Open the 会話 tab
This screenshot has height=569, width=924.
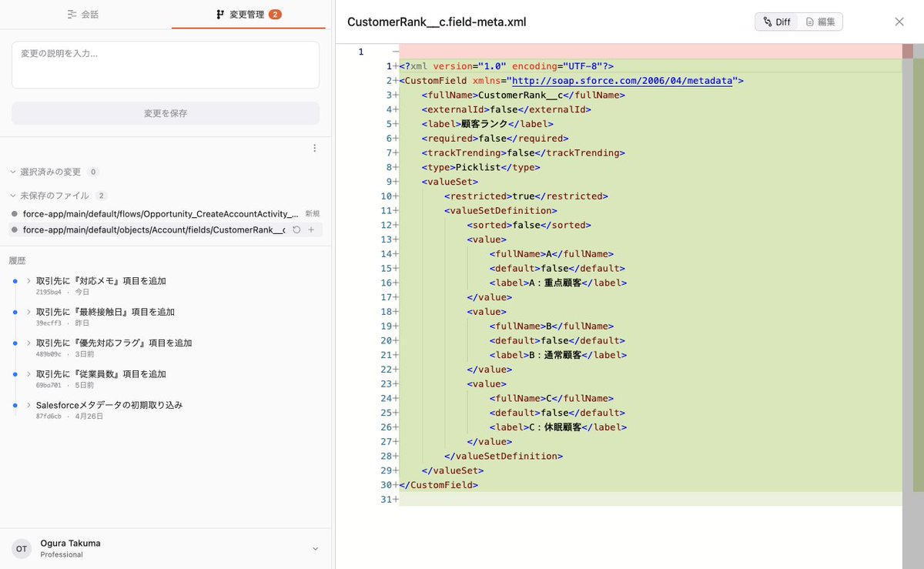[82, 15]
